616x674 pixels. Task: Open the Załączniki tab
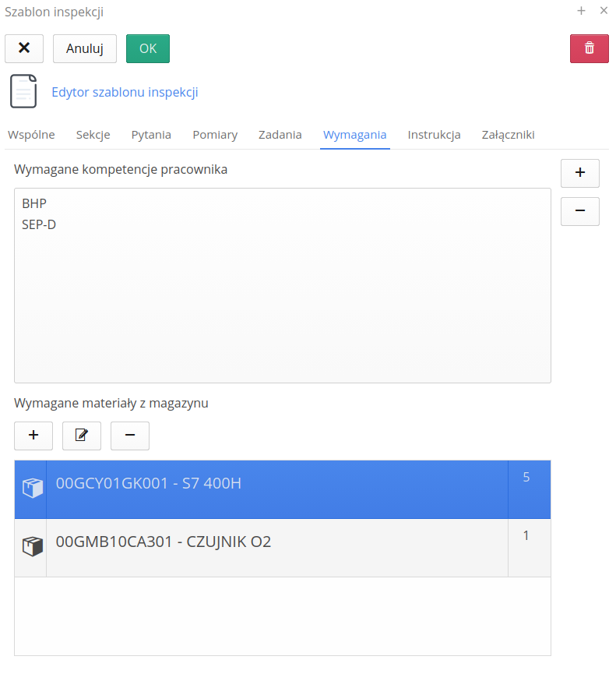pyautogui.click(x=509, y=135)
